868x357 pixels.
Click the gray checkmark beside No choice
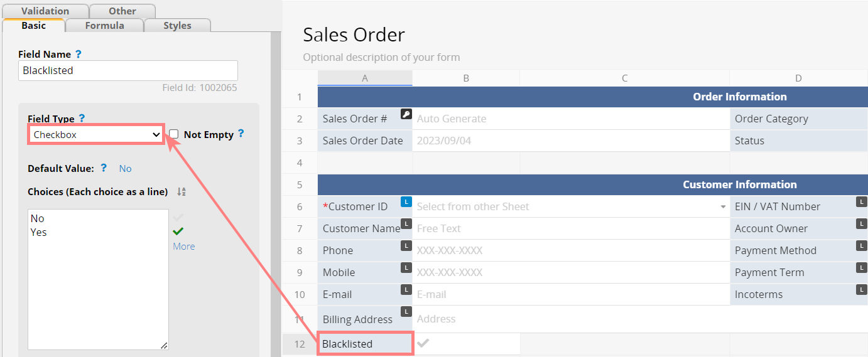click(178, 217)
